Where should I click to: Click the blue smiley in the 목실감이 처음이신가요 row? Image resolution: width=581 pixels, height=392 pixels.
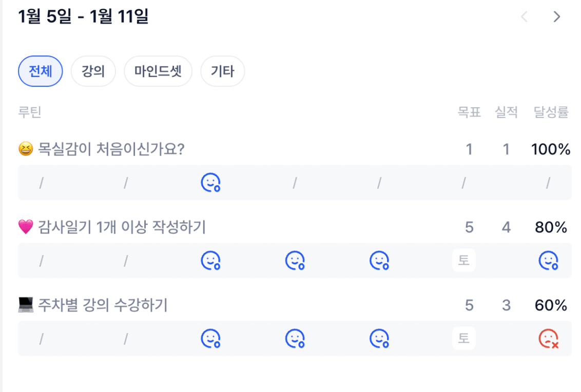[210, 183]
